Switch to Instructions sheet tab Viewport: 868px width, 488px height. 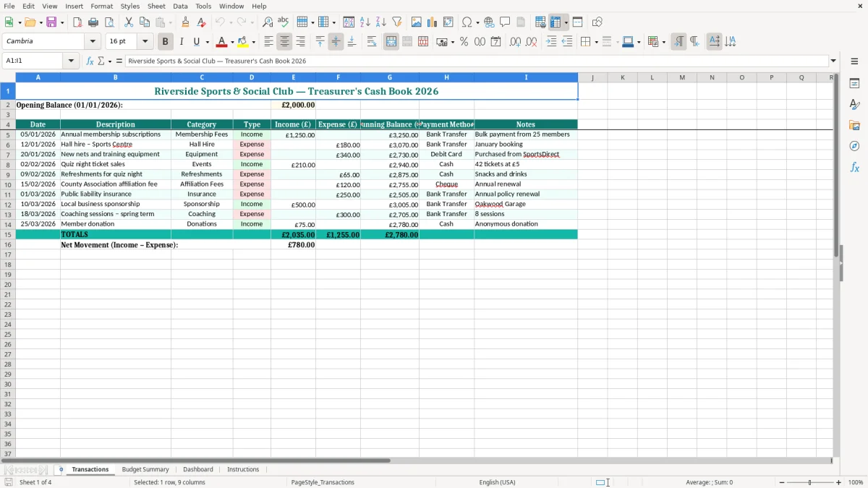click(x=243, y=469)
